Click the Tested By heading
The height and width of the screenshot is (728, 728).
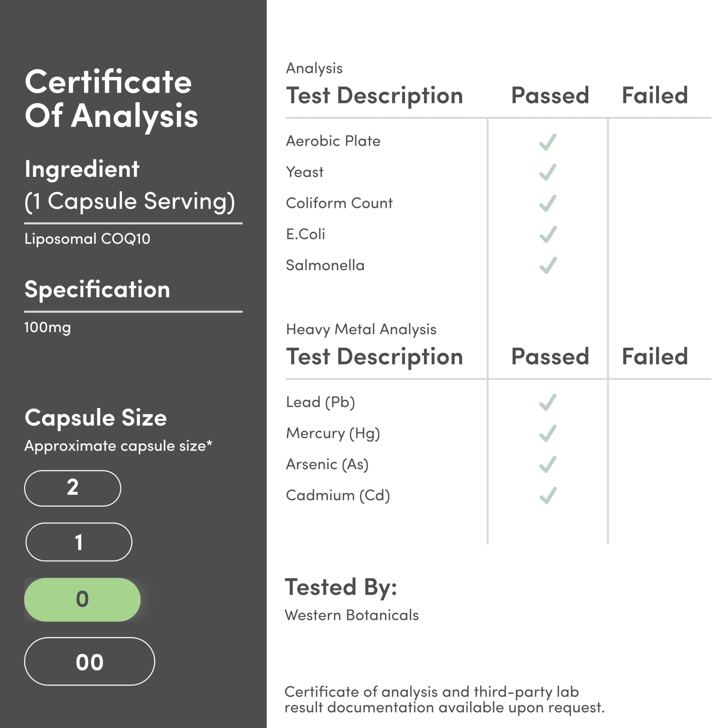[x=341, y=587]
